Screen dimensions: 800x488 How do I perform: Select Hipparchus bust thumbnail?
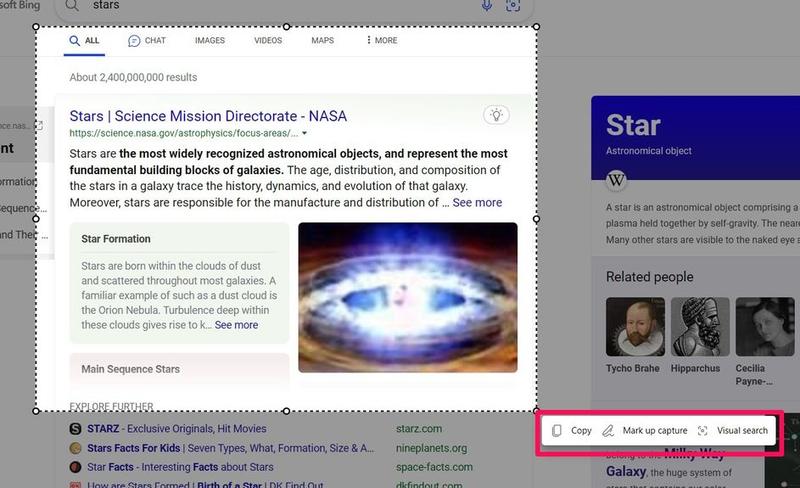pyautogui.click(x=700, y=327)
